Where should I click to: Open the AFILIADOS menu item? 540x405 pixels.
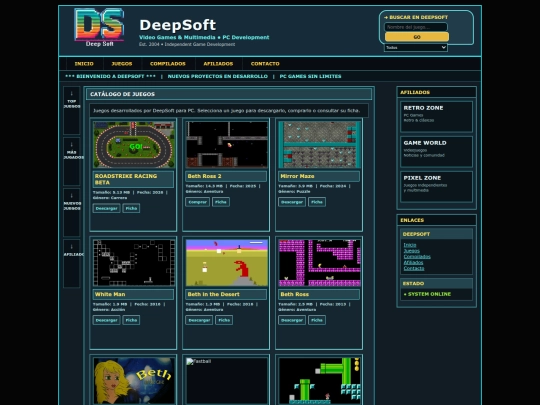click(x=218, y=64)
